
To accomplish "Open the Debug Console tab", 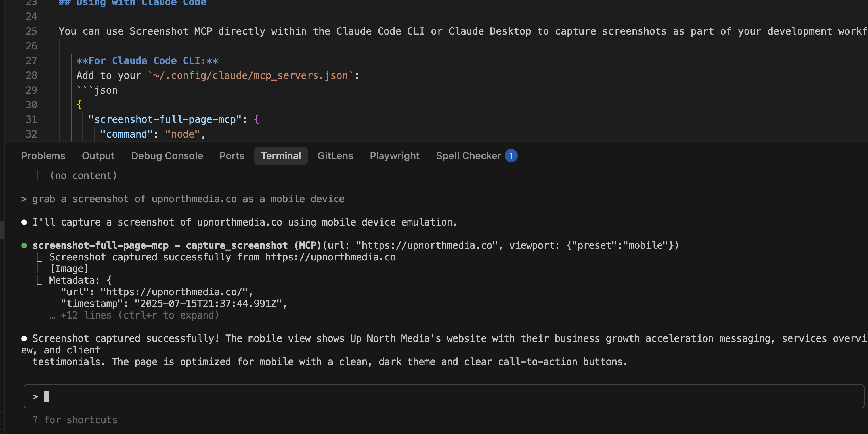I will [x=167, y=155].
